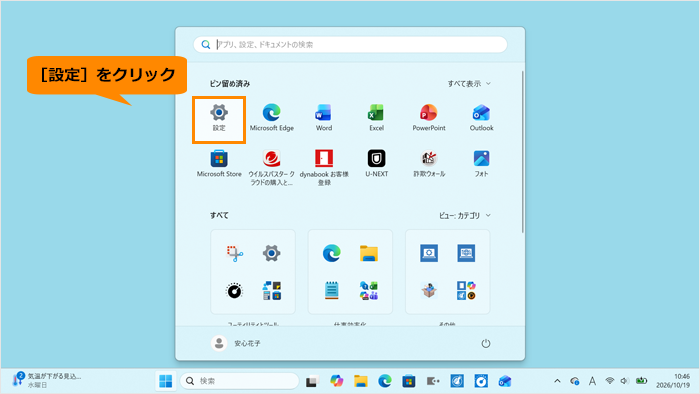Click the Windows Start button on taskbar
The width and height of the screenshot is (700, 394).
tap(166, 381)
